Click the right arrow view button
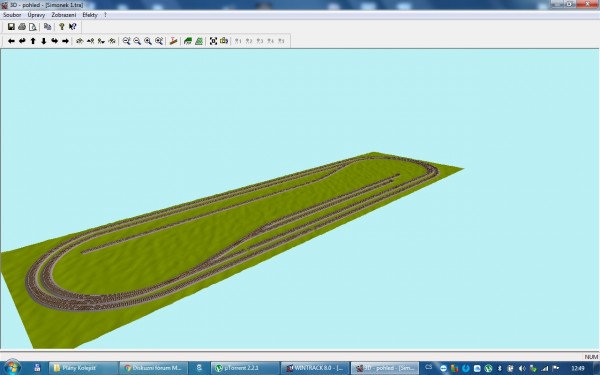Screen dimensions: 600x375 [65, 41]
